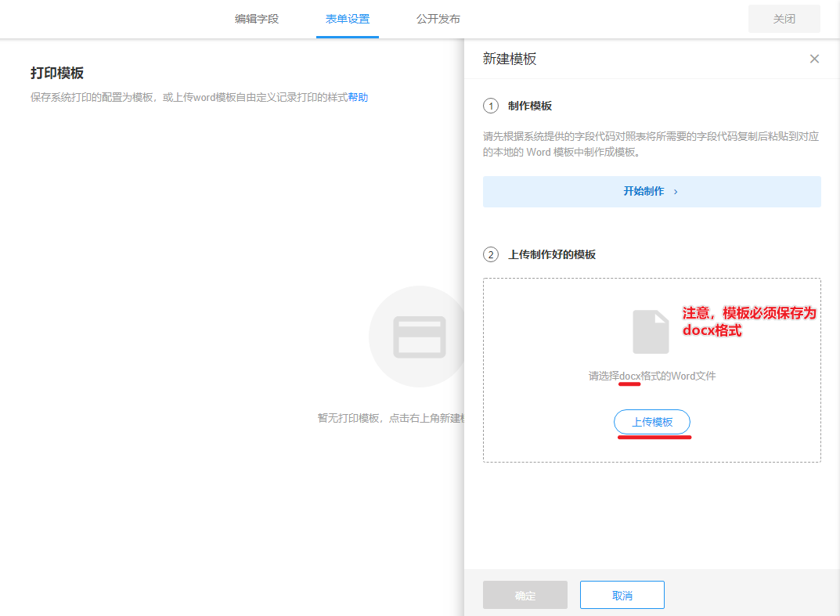The image size is (840, 616).
Task: Click the 上传制作好的模板 step heading
Action: coord(552,254)
